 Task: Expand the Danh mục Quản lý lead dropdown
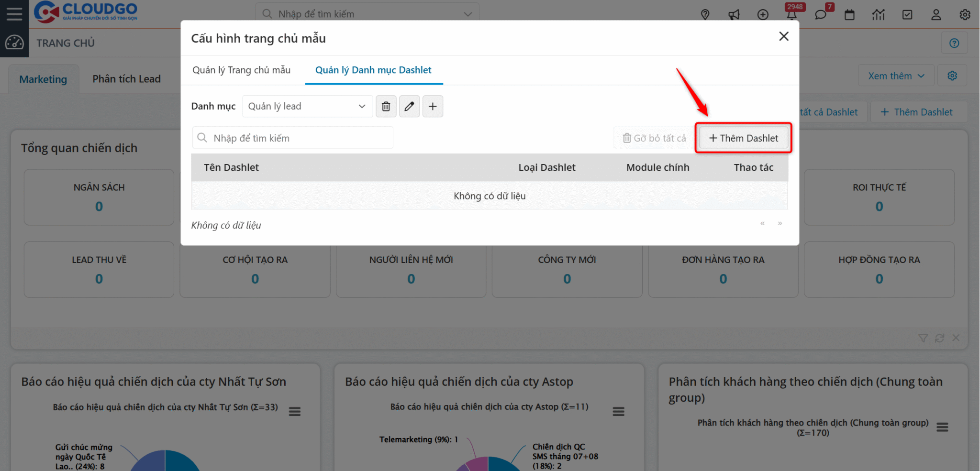[x=308, y=106]
